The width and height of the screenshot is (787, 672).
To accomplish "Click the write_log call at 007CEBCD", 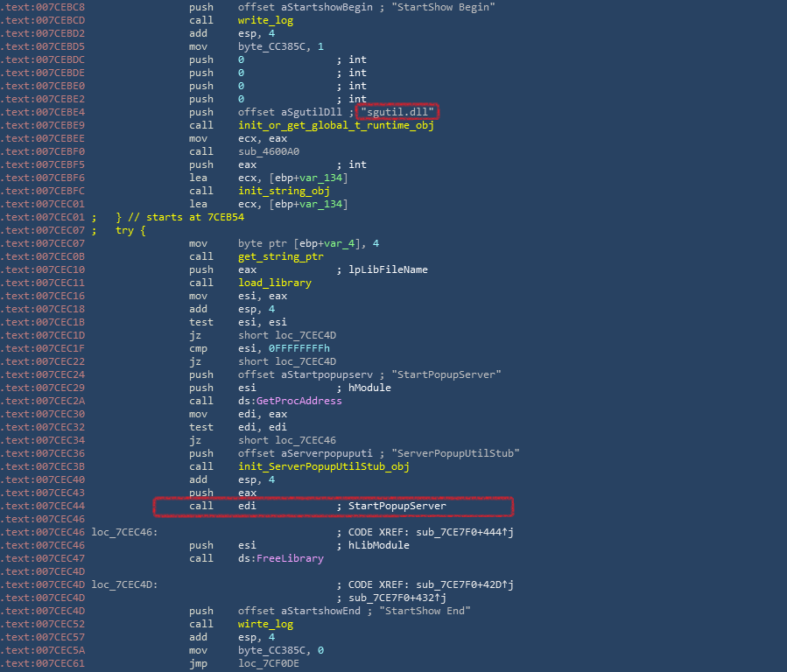I will (265, 20).
